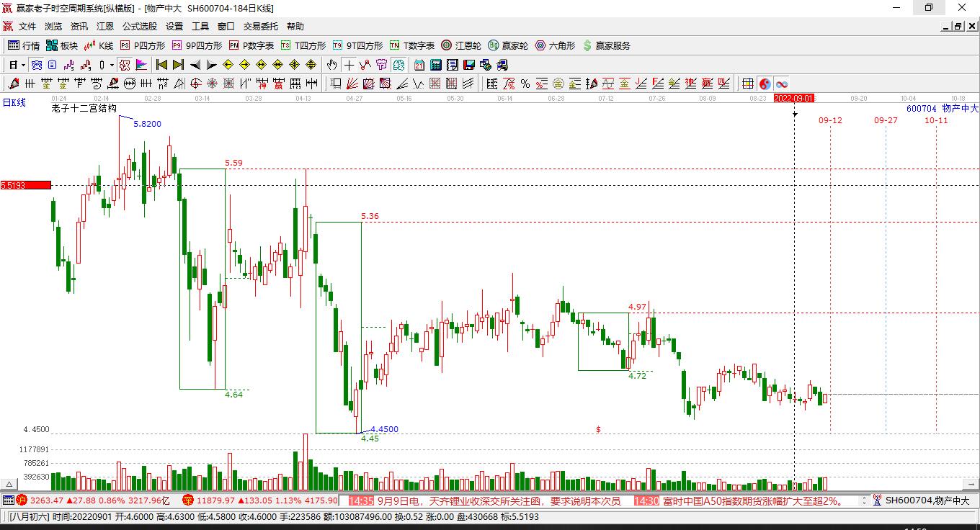Select the red pencil drawing tool
The image size is (980, 530).
pos(13,84)
